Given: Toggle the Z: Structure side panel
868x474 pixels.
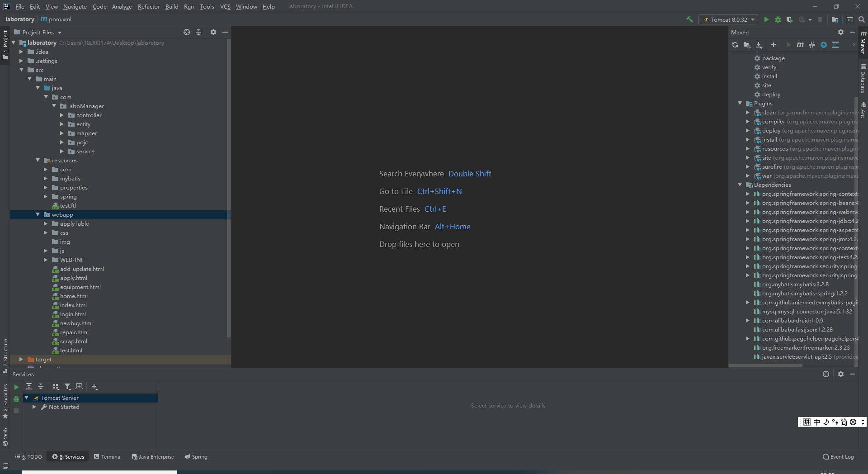Looking at the screenshot, I should tap(5, 356).
